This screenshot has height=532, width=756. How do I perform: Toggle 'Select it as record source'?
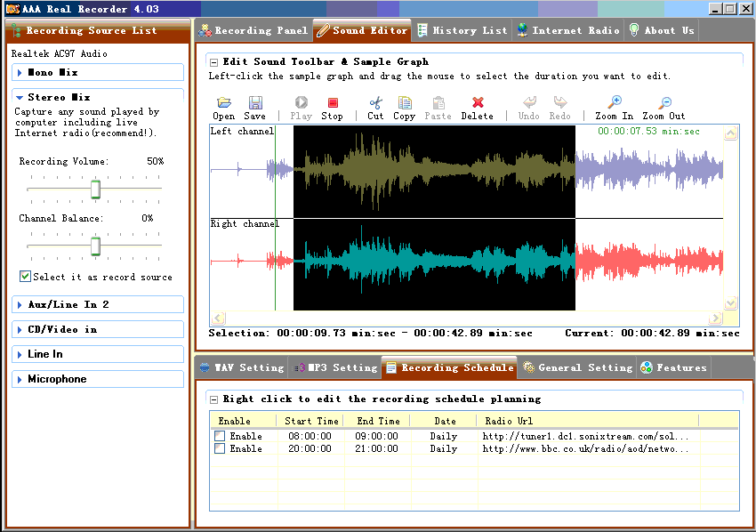point(25,277)
